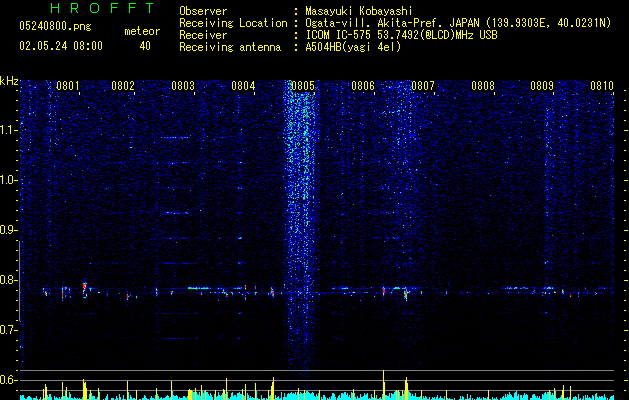The width and height of the screenshot is (629, 400).
Task: Click the gray vertical range bar near 0.8 kHz
Action: point(20,281)
